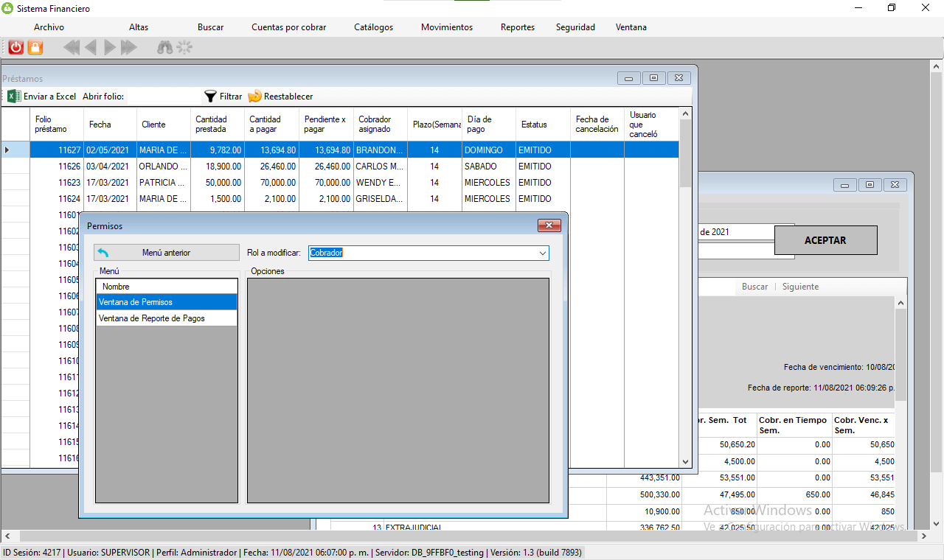This screenshot has height=560, width=944.
Task: Sort by Folio préstamo column header
Action: (57, 124)
